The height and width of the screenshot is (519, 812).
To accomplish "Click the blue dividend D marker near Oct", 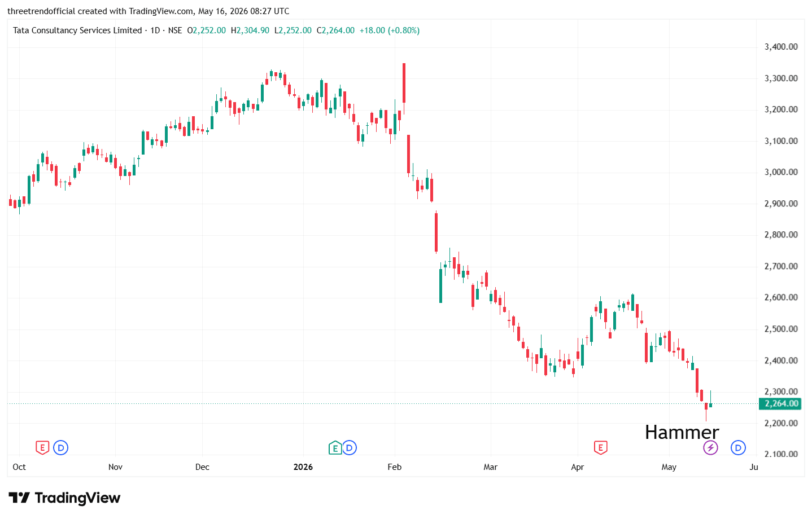I will (x=60, y=448).
